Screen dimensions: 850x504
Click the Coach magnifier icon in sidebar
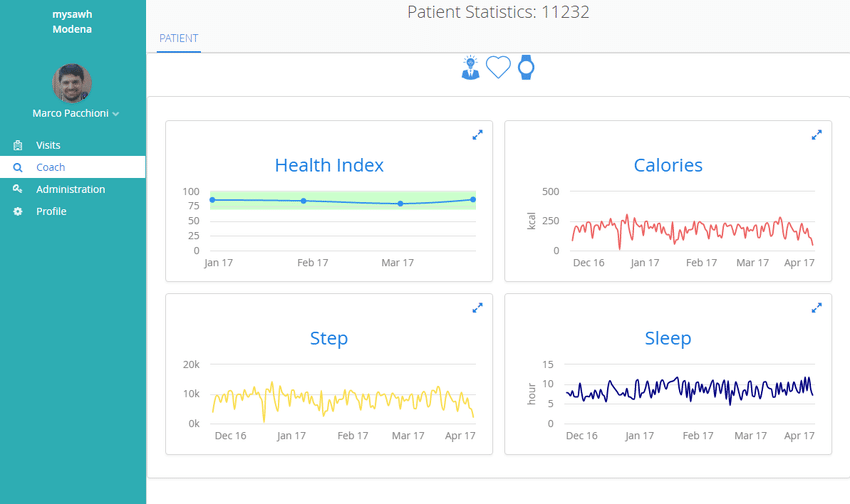(x=18, y=167)
